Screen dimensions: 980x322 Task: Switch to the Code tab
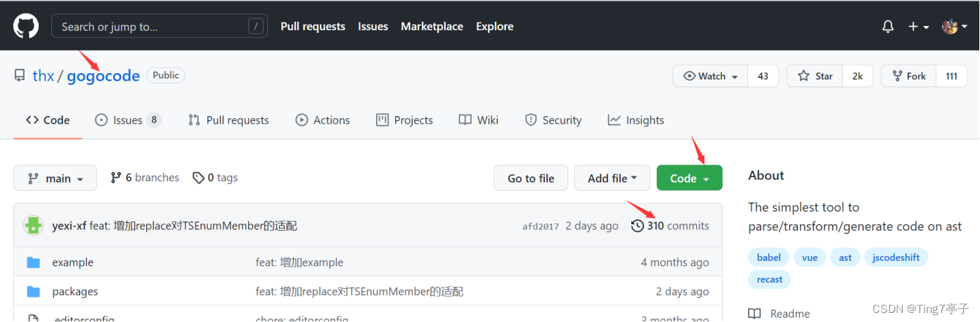point(48,120)
